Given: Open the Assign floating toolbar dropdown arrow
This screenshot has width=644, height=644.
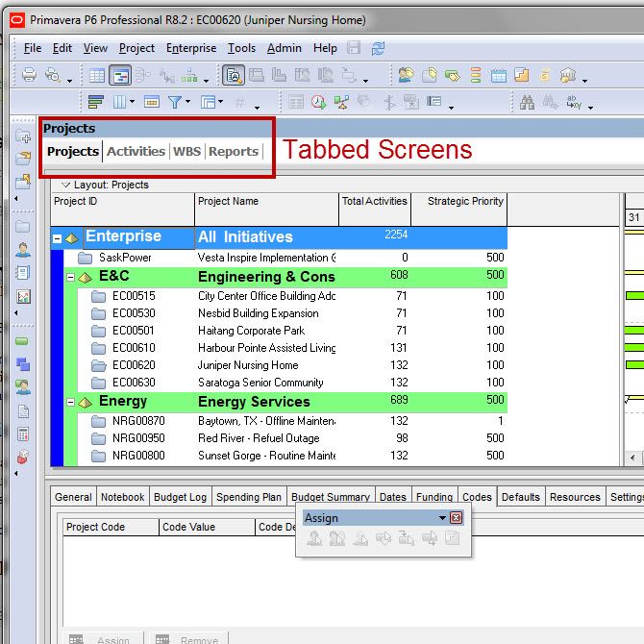Looking at the screenshot, I should click(x=442, y=518).
